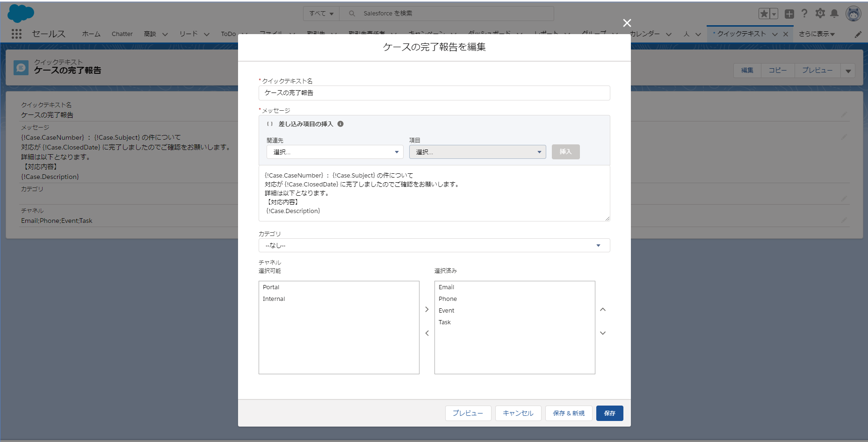Open the 関連先 dropdown
The width and height of the screenshot is (868, 442).
[x=335, y=152]
